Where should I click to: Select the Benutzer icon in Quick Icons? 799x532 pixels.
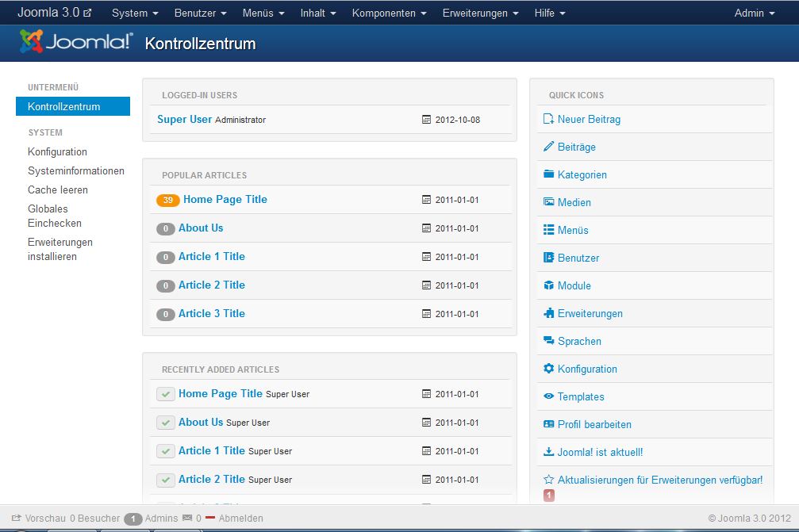click(x=547, y=258)
